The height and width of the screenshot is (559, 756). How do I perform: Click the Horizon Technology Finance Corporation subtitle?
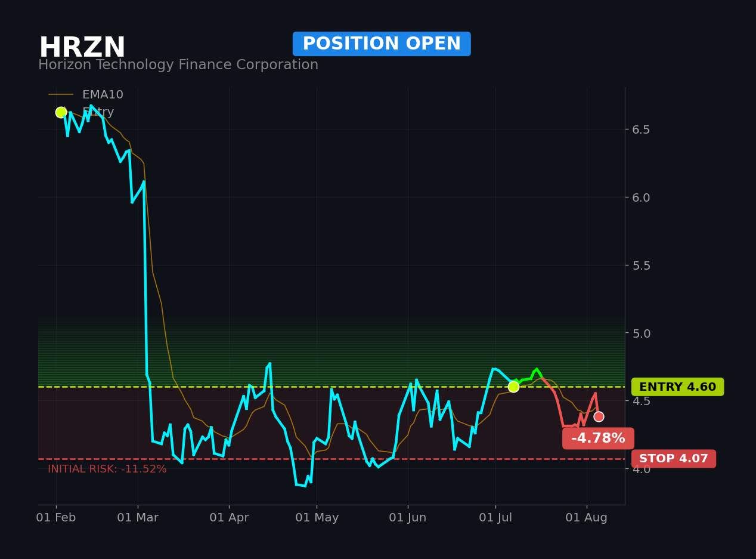click(x=178, y=65)
